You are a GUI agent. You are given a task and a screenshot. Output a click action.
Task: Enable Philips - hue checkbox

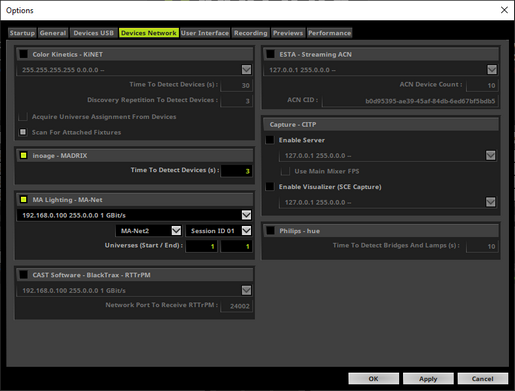click(271, 231)
